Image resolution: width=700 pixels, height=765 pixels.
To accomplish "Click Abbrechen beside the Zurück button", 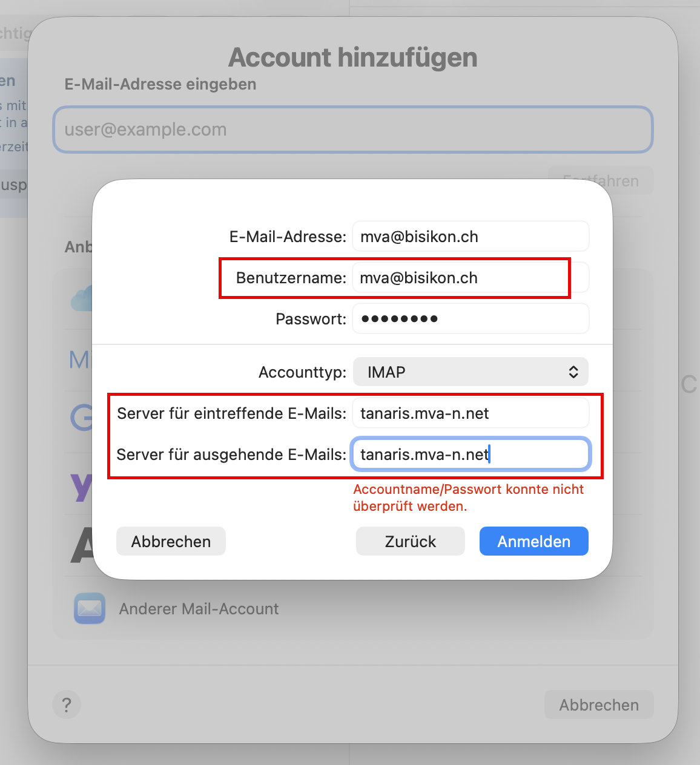I will [x=171, y=541].
